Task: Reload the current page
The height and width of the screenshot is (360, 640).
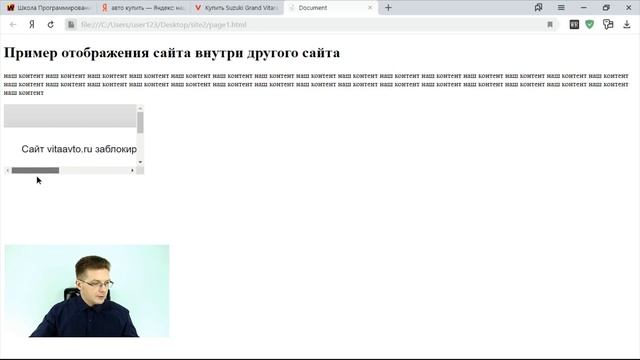Action: (51, 24)
